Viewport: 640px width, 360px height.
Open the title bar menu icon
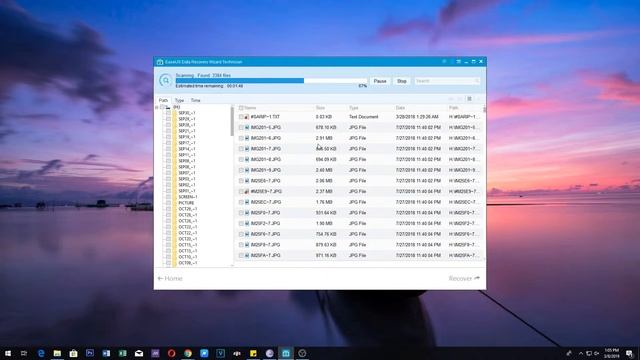point(458,62)
